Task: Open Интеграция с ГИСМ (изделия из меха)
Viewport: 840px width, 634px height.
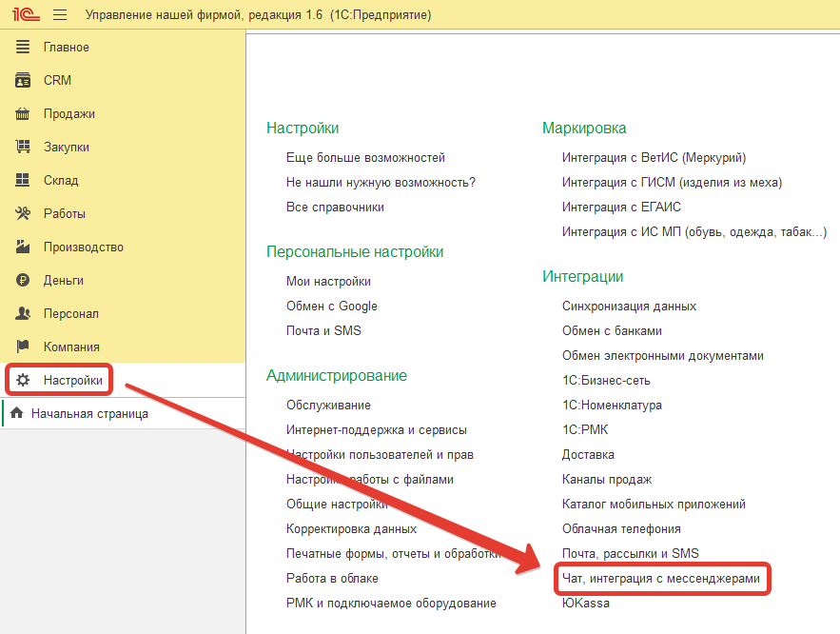Action: tap(672, 182)
